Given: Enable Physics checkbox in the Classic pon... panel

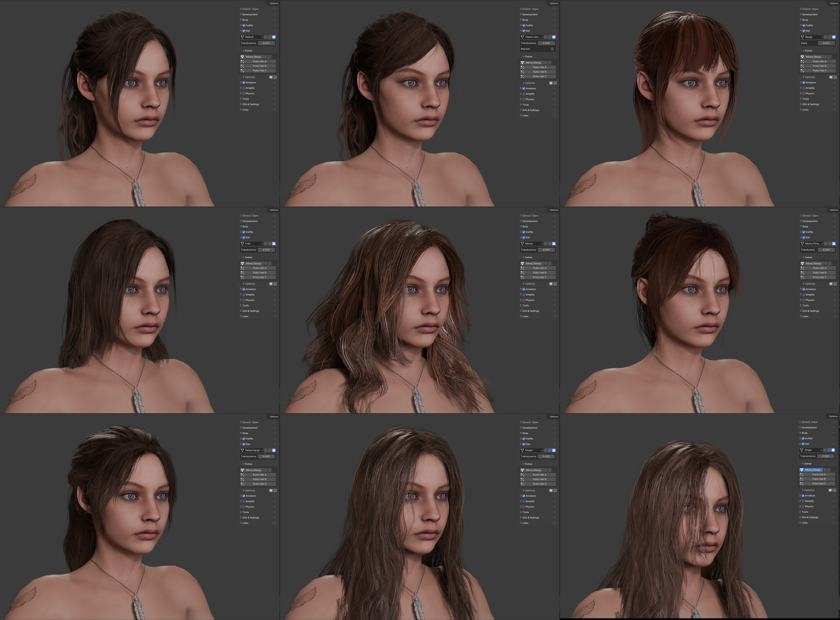Looking at the screenshot, I should coord(524,99).
